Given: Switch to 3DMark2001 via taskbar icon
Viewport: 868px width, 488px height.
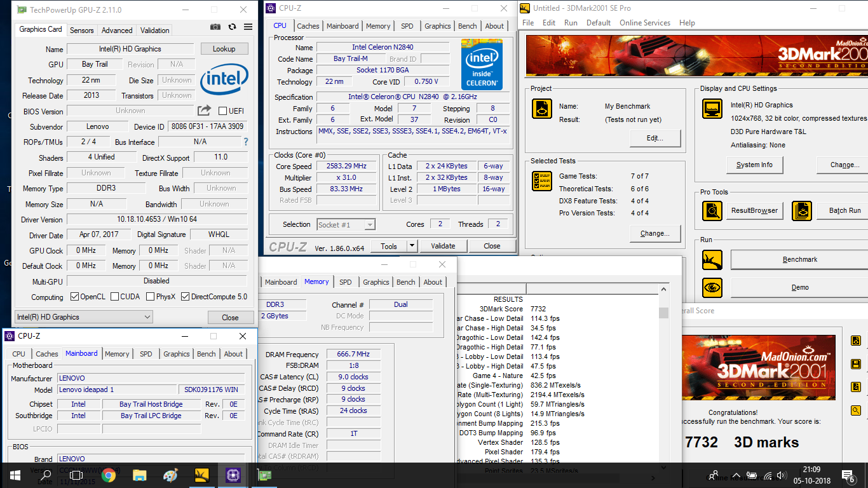Looking at the screenshot, I should 201,475.
